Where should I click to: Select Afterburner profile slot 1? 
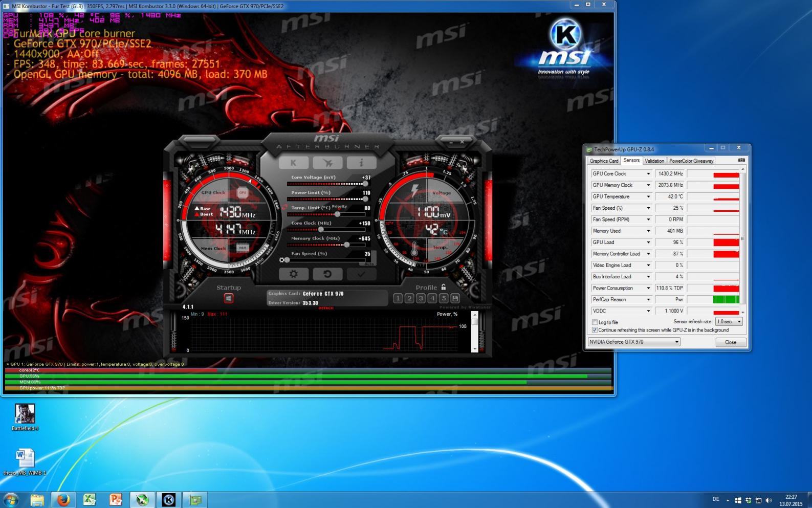click(398, 298)
